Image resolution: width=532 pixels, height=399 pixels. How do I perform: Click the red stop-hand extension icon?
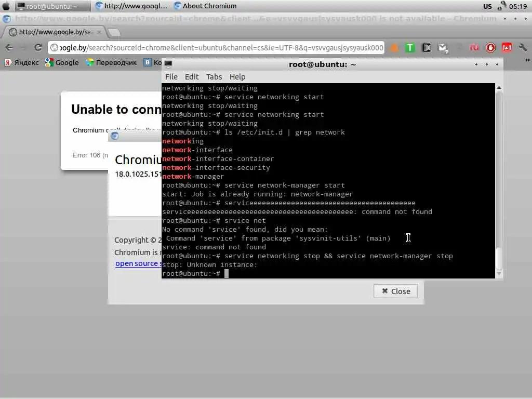490,47
